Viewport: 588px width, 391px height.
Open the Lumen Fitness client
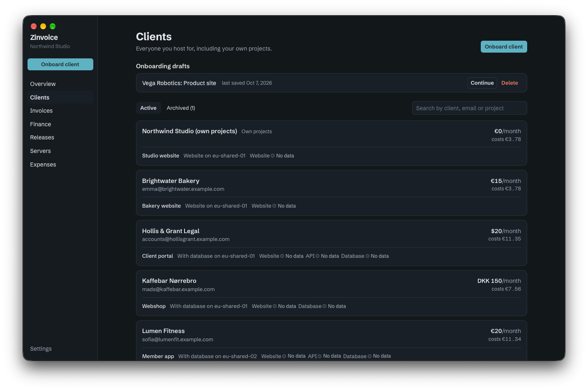click(332, 340)
